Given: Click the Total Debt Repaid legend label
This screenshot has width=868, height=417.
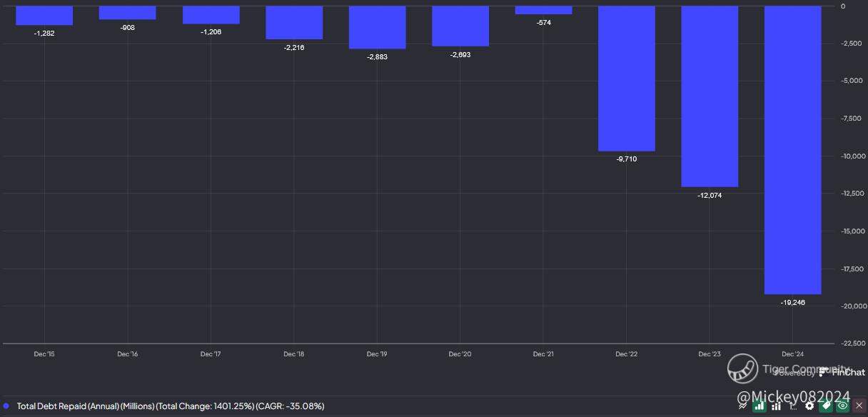Looking at the screenshot, I should (x=170, y=406).
